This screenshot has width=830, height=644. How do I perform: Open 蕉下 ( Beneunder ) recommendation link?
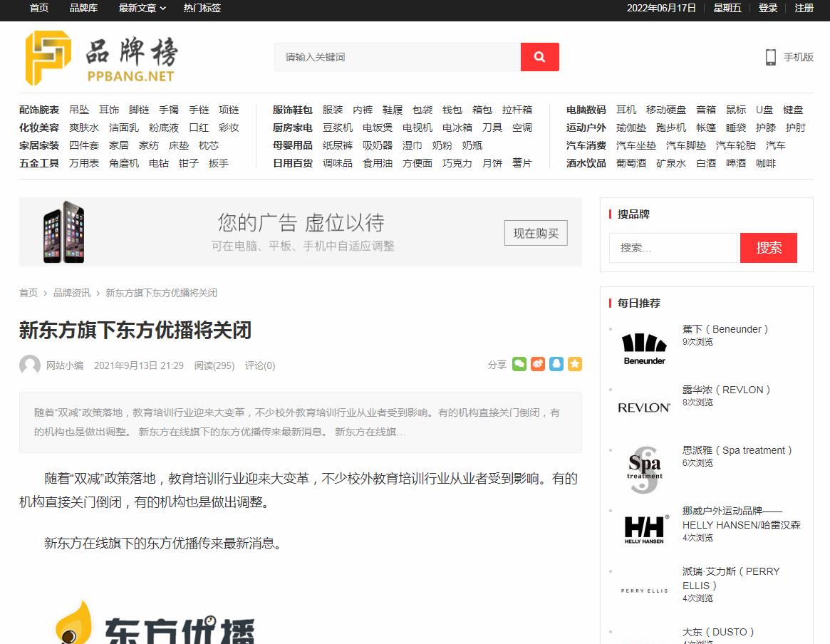[x=725, y=329]
